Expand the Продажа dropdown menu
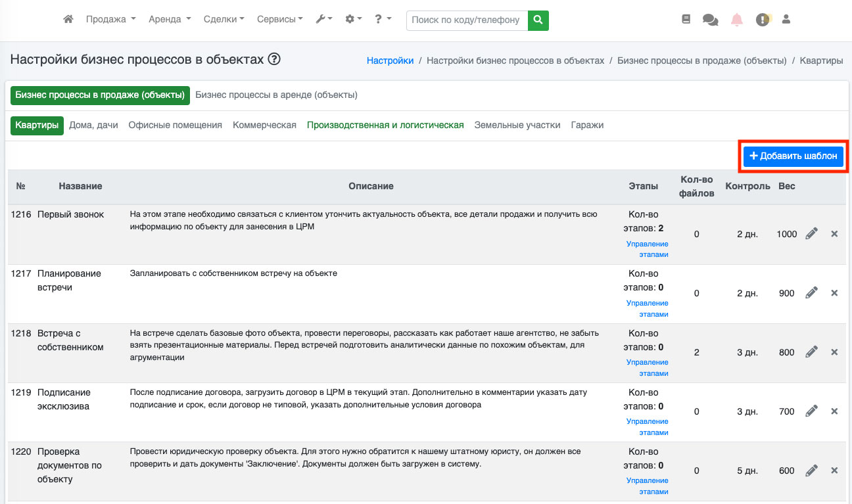The width and height of the screenshot is (852, 504). 110,20
